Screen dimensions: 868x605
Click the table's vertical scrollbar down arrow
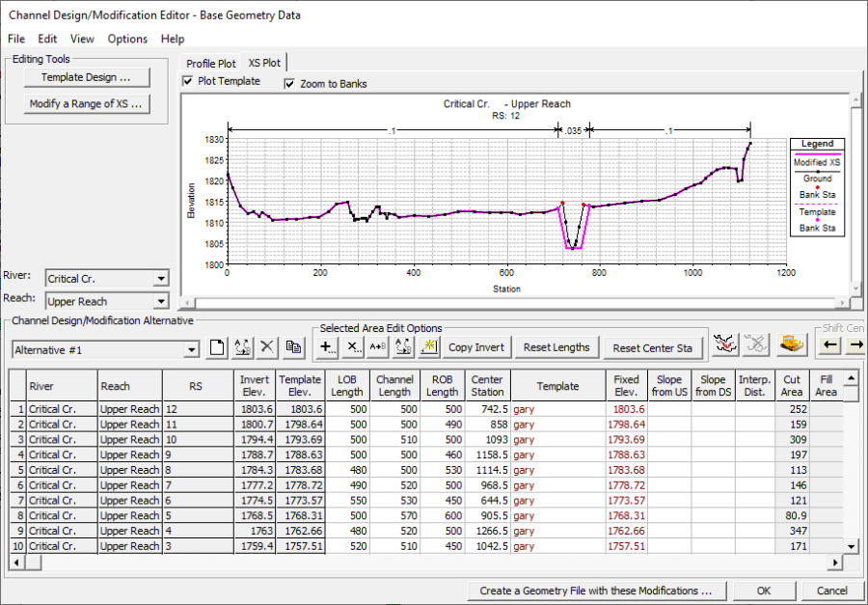pyautogui.click(x=851, y=546)
